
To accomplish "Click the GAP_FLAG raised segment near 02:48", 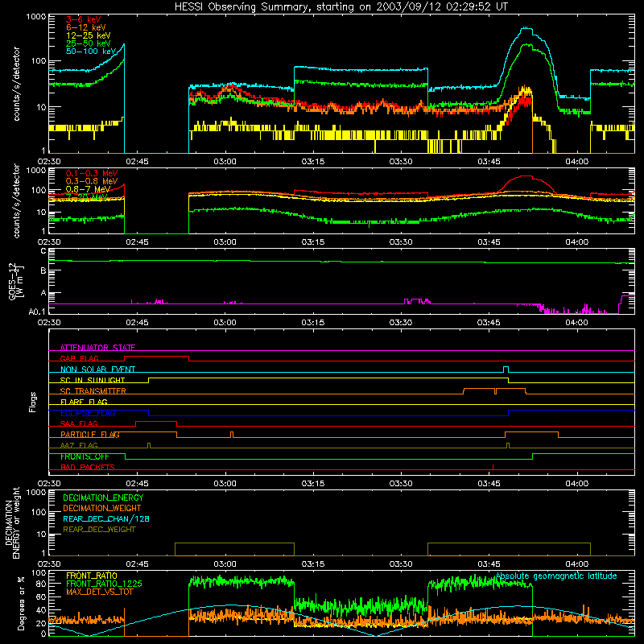I will (x=156, y=357).
